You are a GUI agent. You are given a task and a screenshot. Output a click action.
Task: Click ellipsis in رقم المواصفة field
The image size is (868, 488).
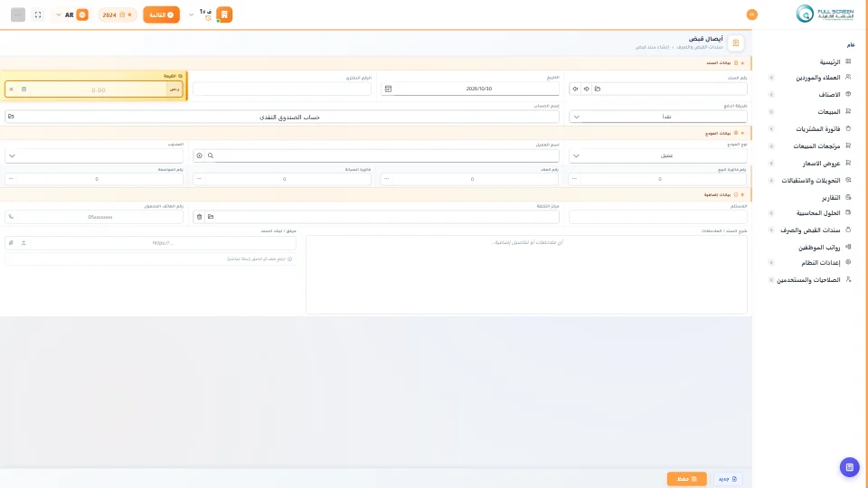(11, 179)
